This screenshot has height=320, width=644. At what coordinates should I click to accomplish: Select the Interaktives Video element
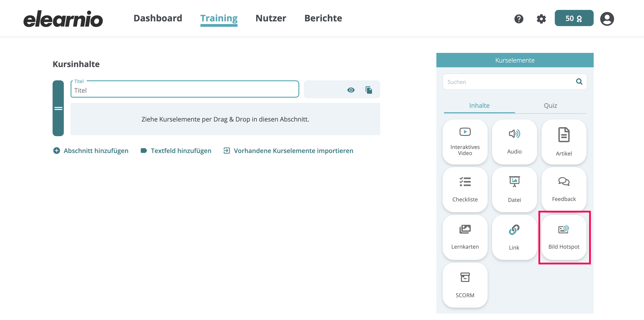coord(465,142)
